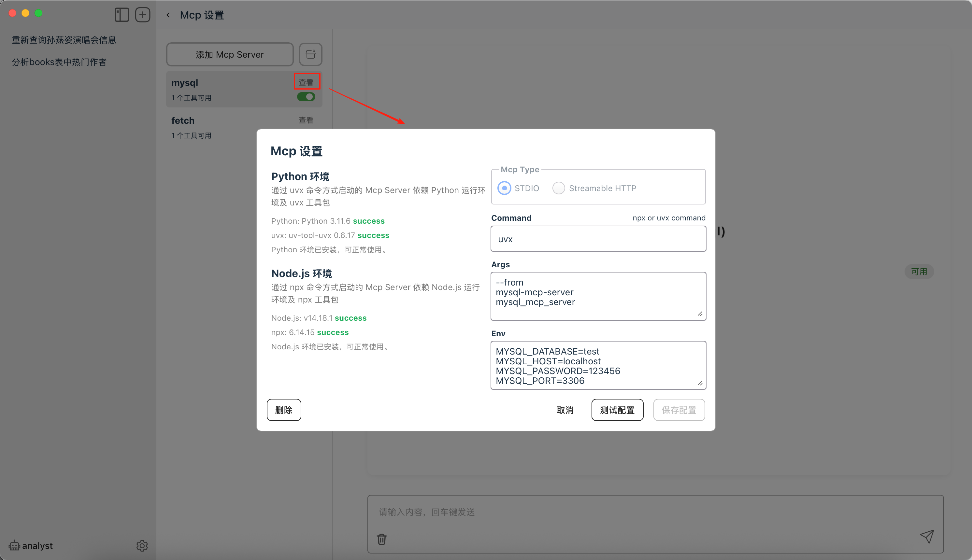The height and width of the screenshot is (560, 972).
Task: Click 测试配置 button
Action: tap(617, 410)
